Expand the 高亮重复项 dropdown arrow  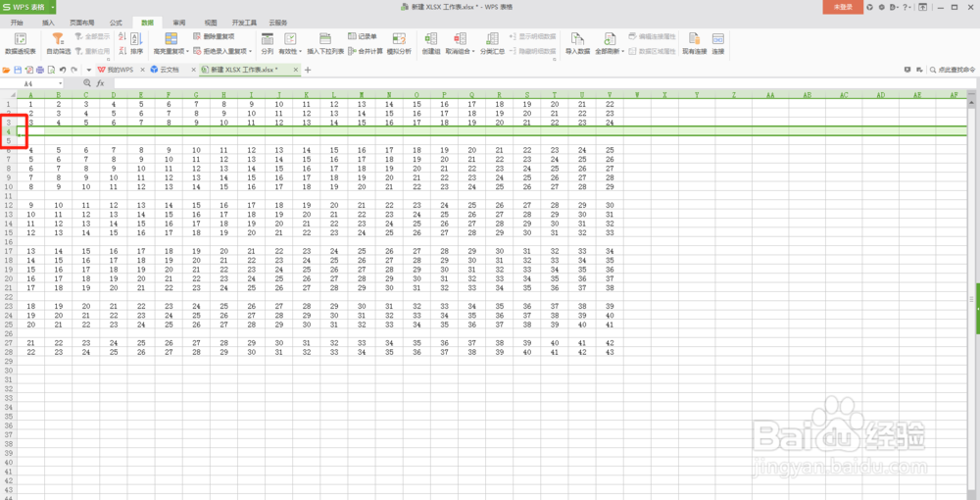(x=187, y=51)
